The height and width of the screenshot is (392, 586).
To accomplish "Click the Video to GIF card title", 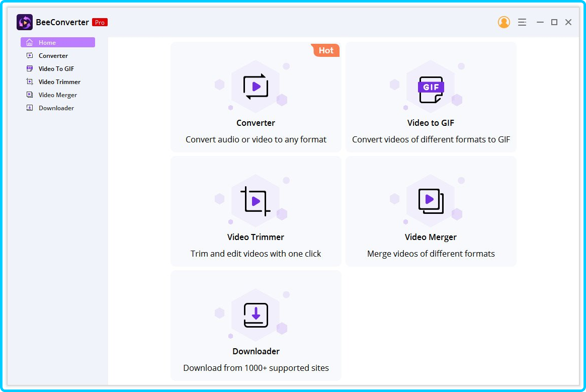I will pyautogui.click(x=431, y=123).
